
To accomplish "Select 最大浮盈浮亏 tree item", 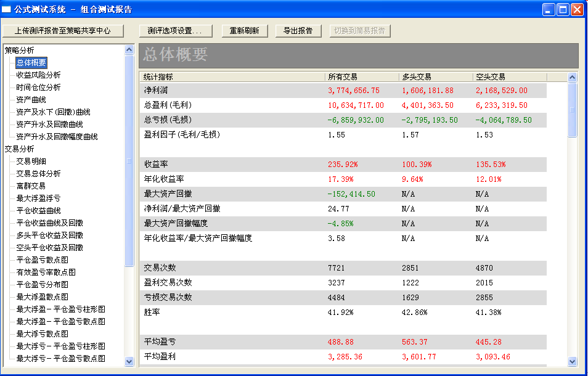I will 38,198.
